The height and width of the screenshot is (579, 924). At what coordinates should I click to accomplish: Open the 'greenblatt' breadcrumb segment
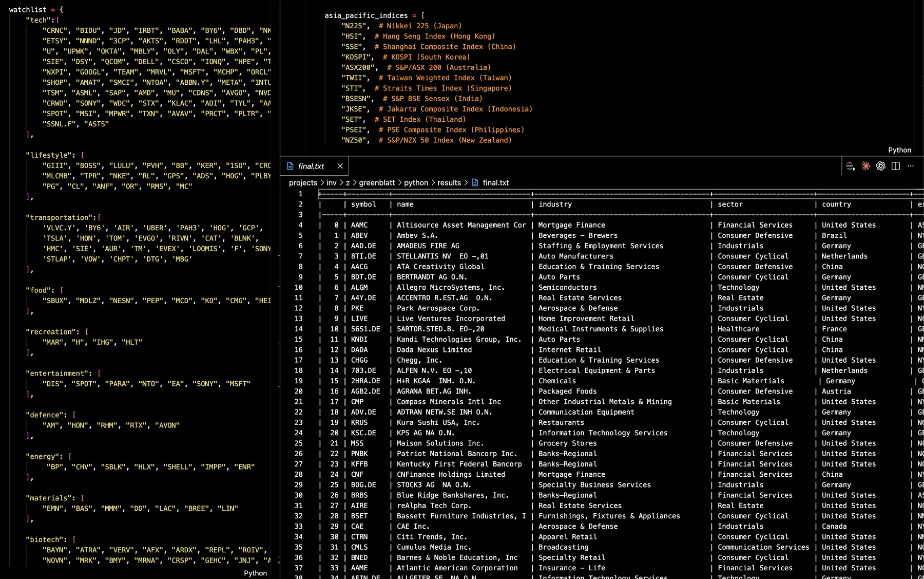(x=377, y=182)
